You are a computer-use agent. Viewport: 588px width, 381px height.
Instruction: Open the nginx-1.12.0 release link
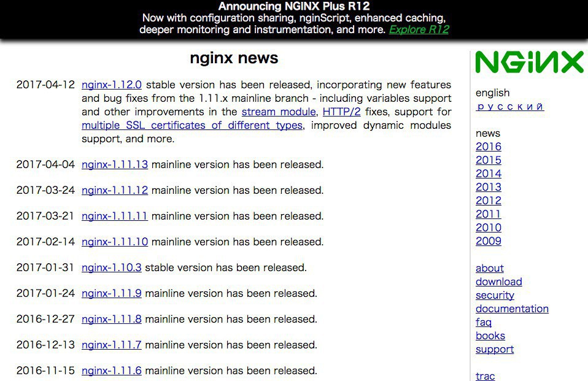coord(111,85)
